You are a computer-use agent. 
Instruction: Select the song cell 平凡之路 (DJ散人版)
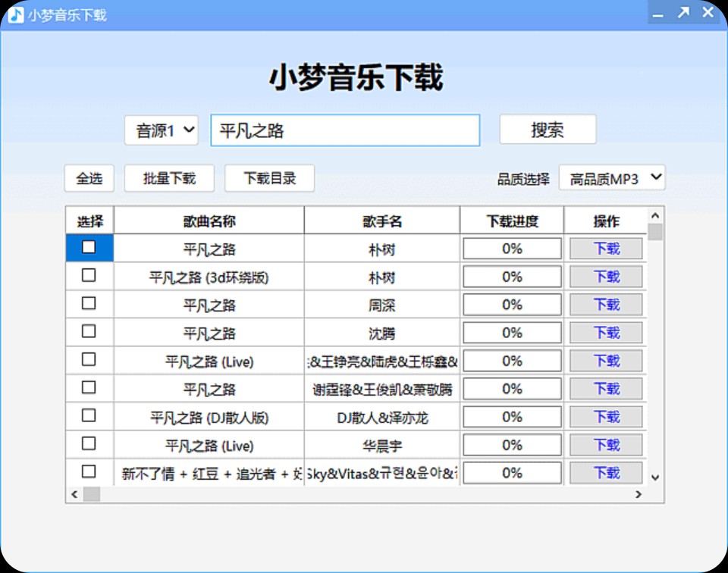tap(209, 418)
